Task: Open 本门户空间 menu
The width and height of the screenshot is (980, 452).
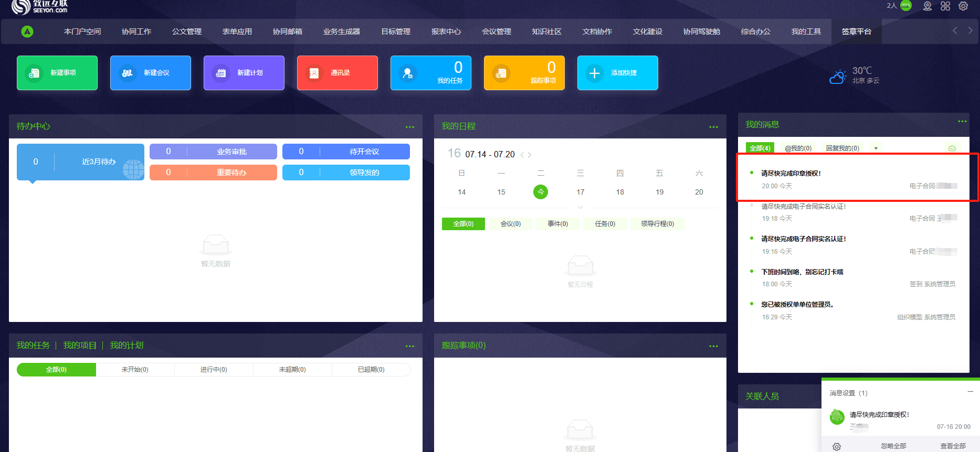Action: (82, 31)
